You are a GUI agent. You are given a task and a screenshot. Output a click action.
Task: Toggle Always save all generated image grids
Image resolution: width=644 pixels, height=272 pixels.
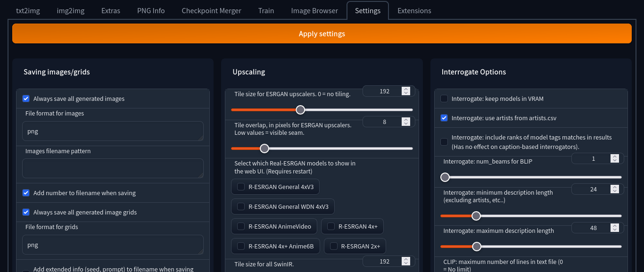coord(26,213)
